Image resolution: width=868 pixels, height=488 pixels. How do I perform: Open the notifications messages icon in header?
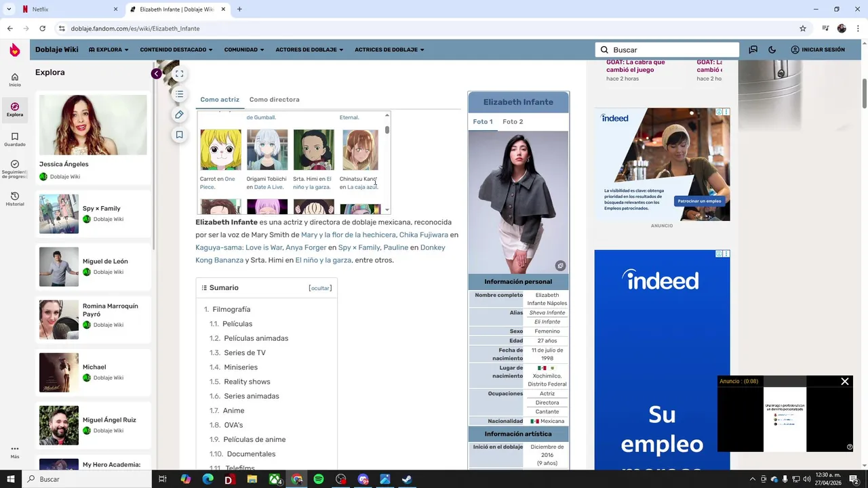tap(753, 49)
